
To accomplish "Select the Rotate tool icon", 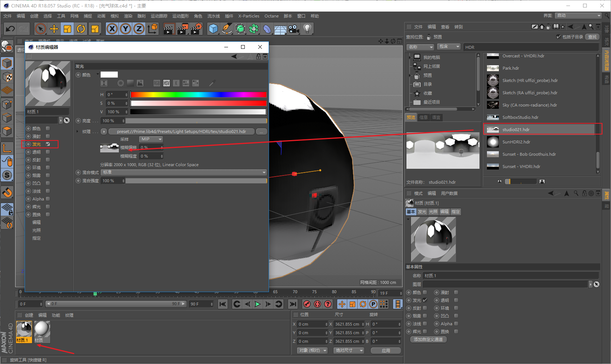I will (x=81, y=29).
